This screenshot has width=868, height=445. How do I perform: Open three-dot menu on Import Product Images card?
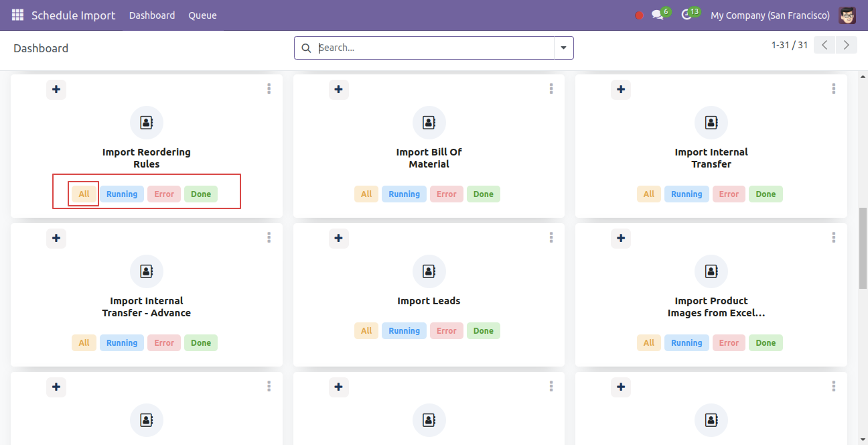click(834, 237)
